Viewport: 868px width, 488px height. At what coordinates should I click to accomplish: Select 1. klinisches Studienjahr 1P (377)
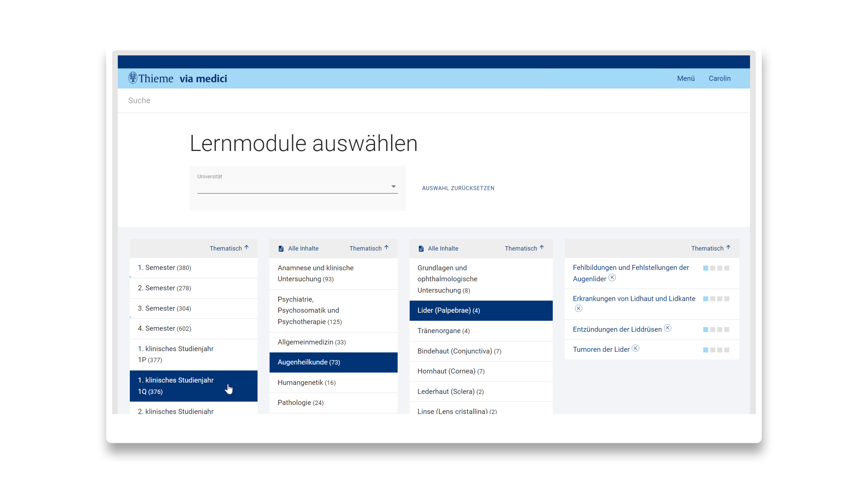click(x=193, y=355)
